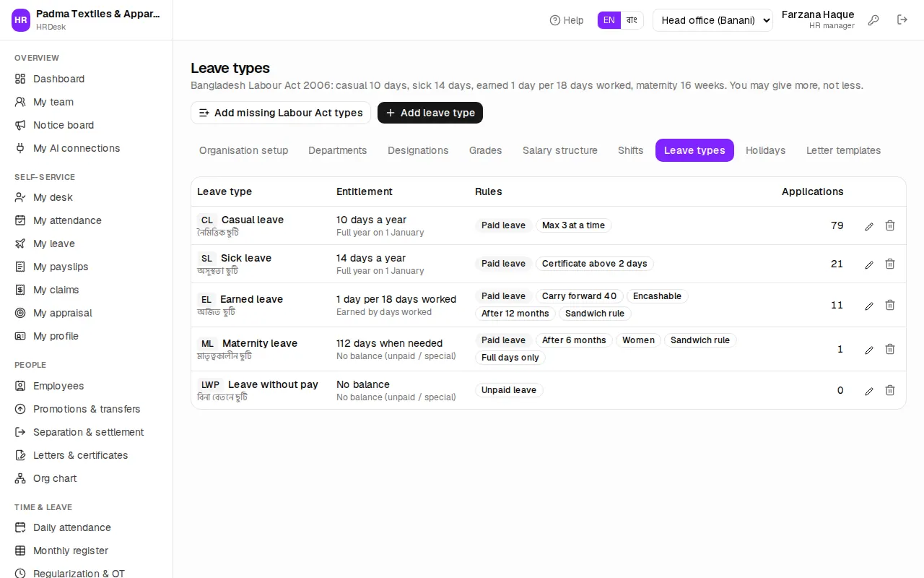Open the Org chart sidebar item

pyautogui.click(x=87, y=478)
